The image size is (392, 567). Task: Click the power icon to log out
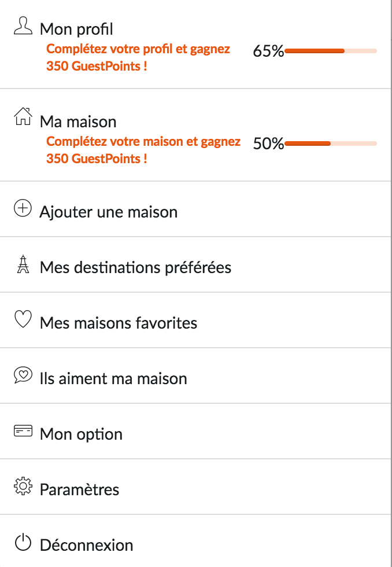(x=23, y=542)
